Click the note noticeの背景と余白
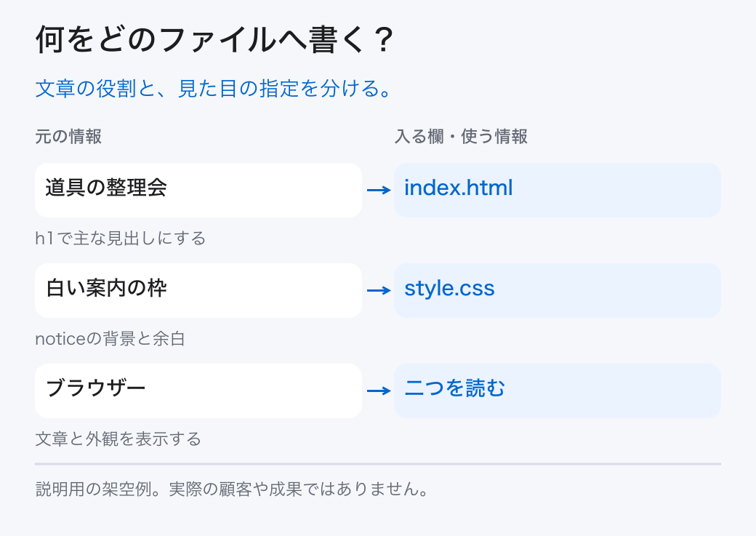The height and width of the screenshot is (536, 756). [110, 339]
